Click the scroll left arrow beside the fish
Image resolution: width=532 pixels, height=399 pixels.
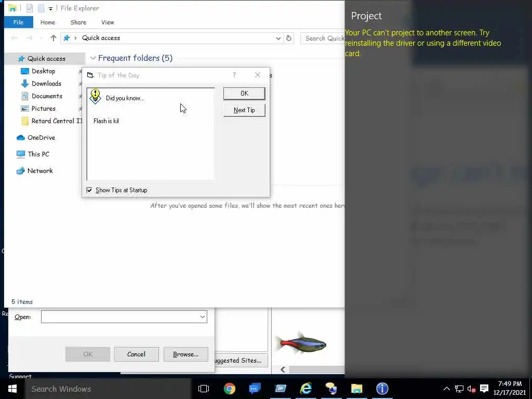[x=283, y=369]
